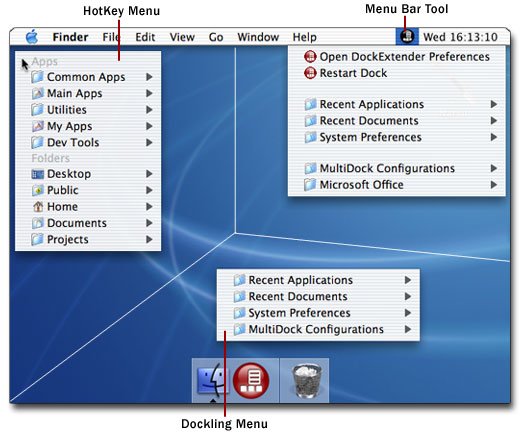
Task: Click the My Apps applications icon
Action: coord(37,126)
